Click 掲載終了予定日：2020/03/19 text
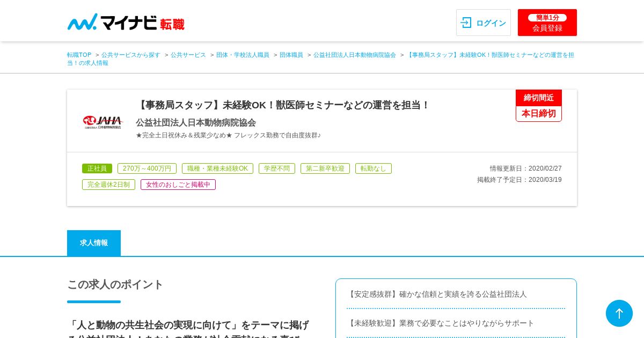 pyautogui.click(x=519, y=180)
